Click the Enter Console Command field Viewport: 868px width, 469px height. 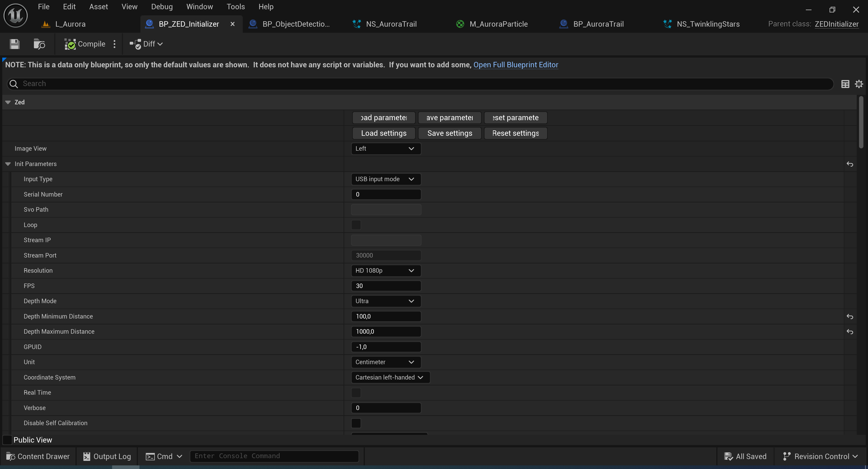click(274, 456)
